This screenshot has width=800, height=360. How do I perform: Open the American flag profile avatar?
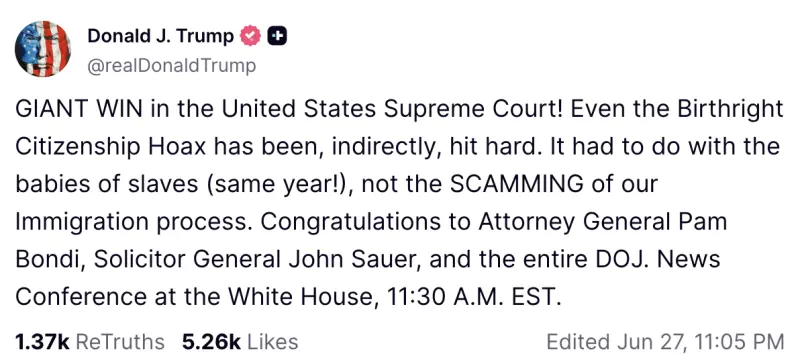coord(43,49)
